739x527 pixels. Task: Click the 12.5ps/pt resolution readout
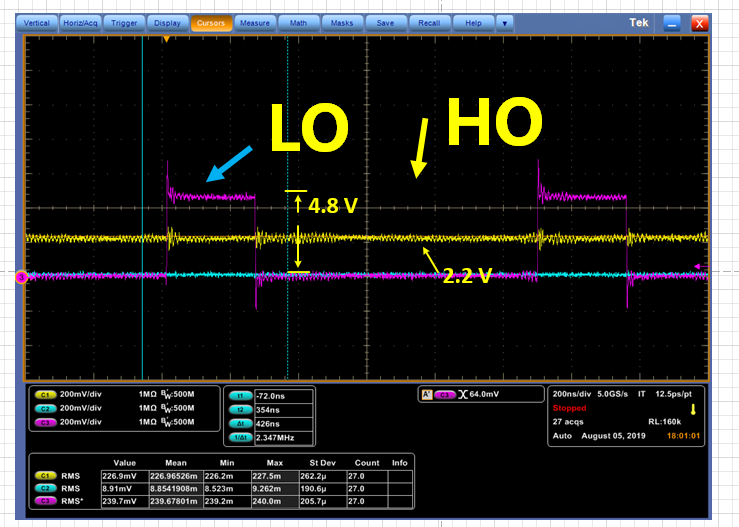tap(673, 394)
